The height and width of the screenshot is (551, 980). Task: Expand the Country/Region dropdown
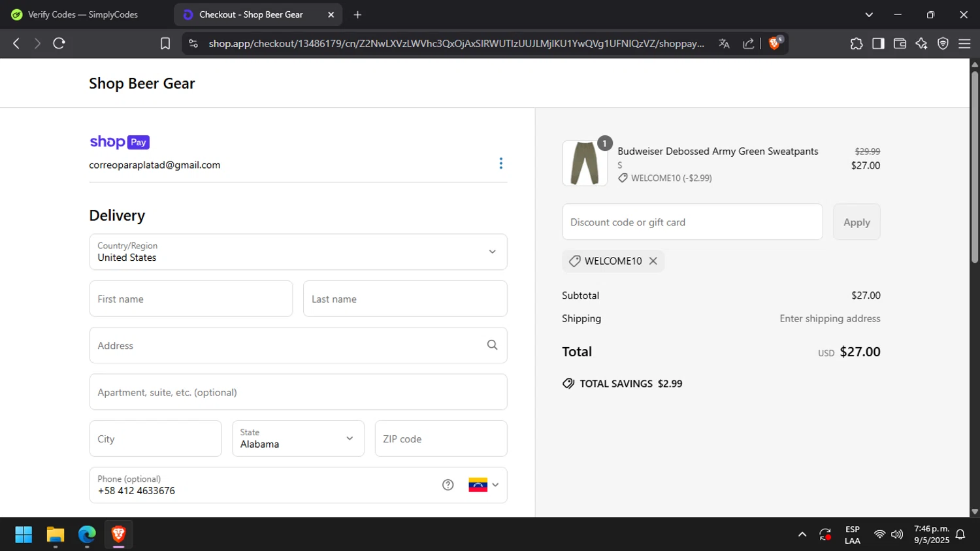click(x=299, y=252)
